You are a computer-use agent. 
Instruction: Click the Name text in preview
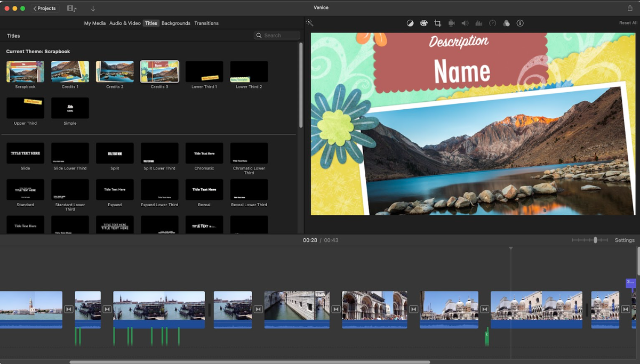tap(462, 71)
